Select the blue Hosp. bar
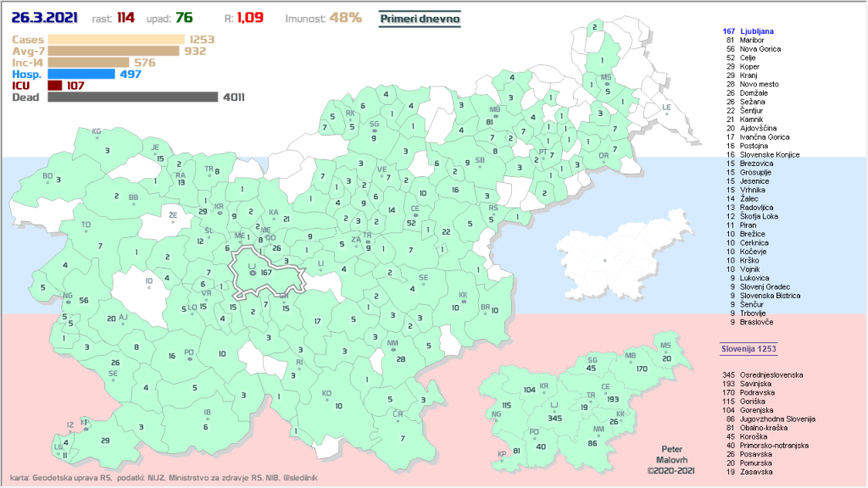The image size is (868, 488). coord(81,74)
